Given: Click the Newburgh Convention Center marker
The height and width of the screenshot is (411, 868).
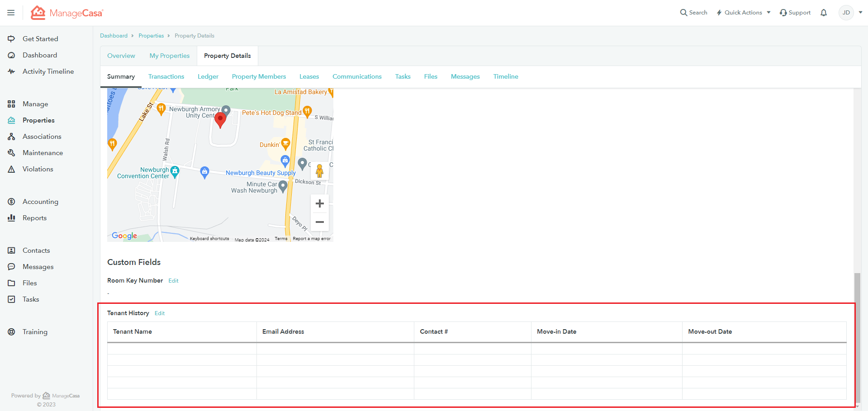Looking at the screenshot, I should click(175, 172).
